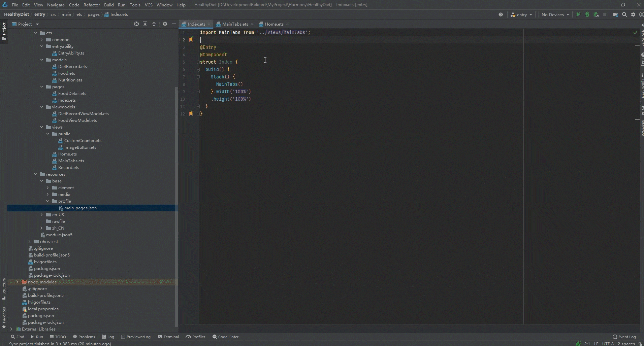644x346 pixels.
Task: Expand External Libraries node
Action: (x=11, y=329)
